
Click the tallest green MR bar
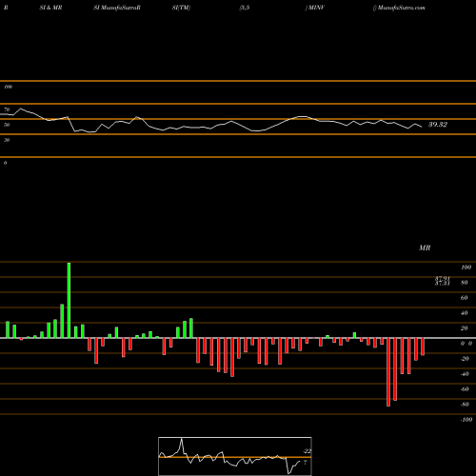tap(69, 300)
